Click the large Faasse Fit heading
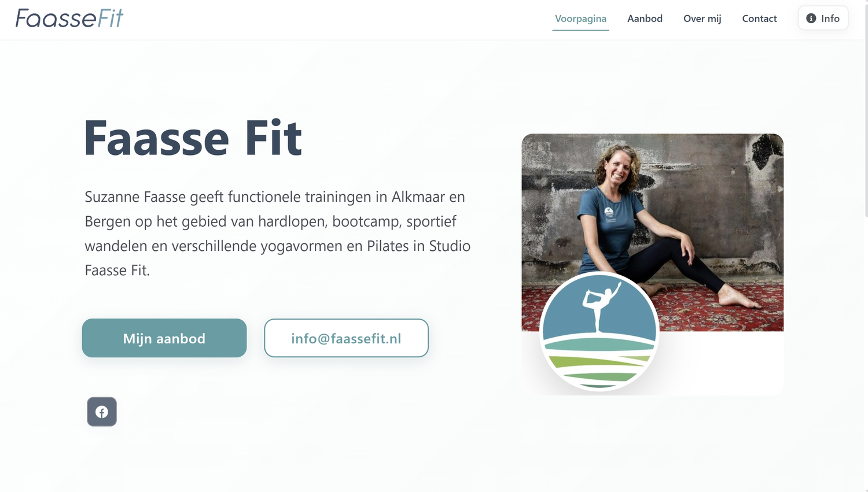The image size is (868, 492). coord(193,138)
